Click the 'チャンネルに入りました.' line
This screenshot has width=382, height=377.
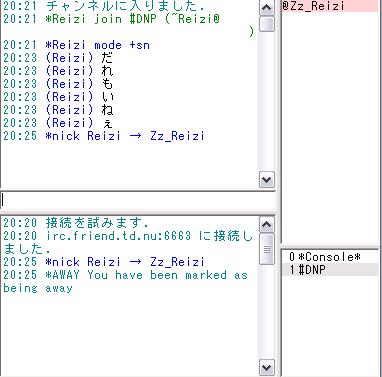[104, 5]
